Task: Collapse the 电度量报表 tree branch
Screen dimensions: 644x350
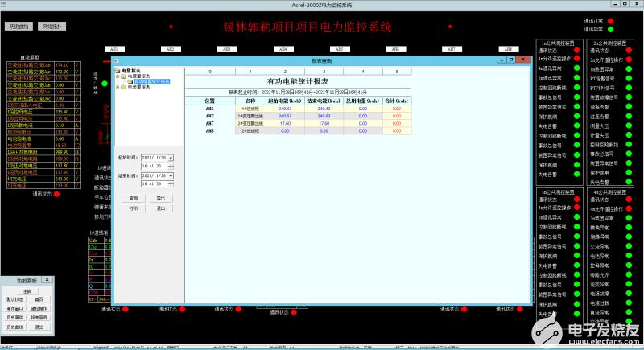Action: [x=118, y=76]
